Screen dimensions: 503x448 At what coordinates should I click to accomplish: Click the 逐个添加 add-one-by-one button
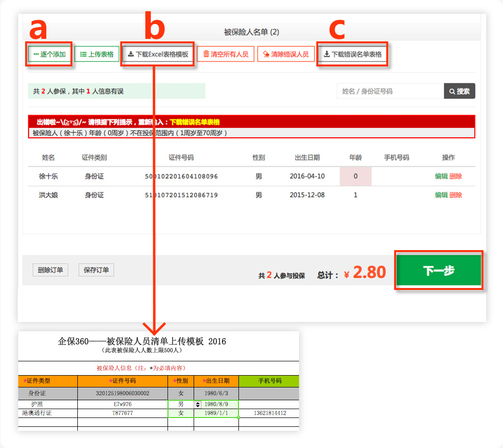coord(49,54)
